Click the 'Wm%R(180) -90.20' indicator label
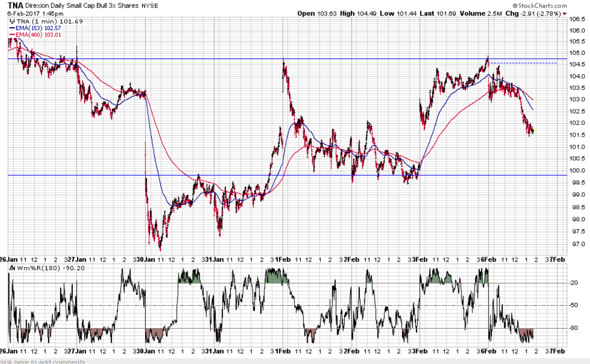The image size is (590, 364). 51,268
